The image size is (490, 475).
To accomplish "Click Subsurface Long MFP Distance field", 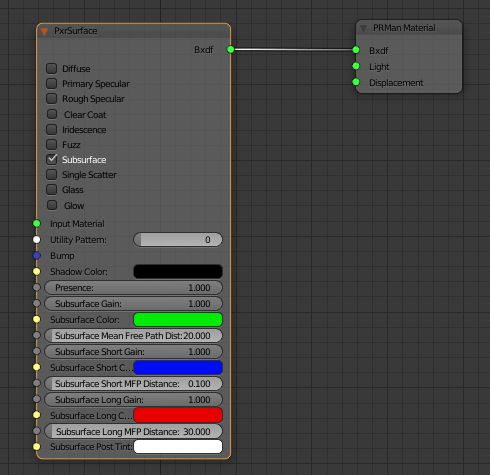I will pos(133,431).
